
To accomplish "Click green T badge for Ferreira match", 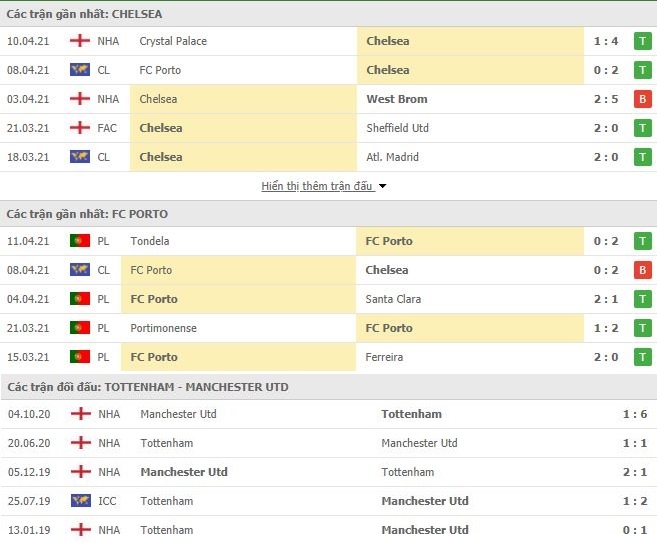I will point(642,357).
